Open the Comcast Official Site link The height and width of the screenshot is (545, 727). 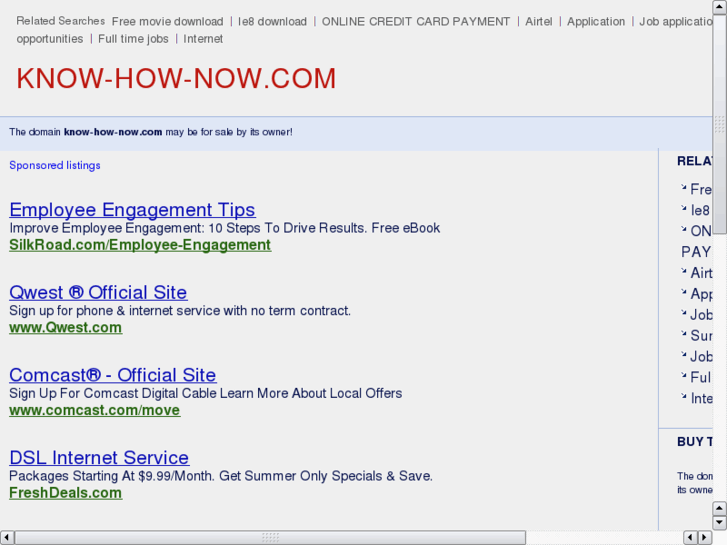(x=113, y=375)
